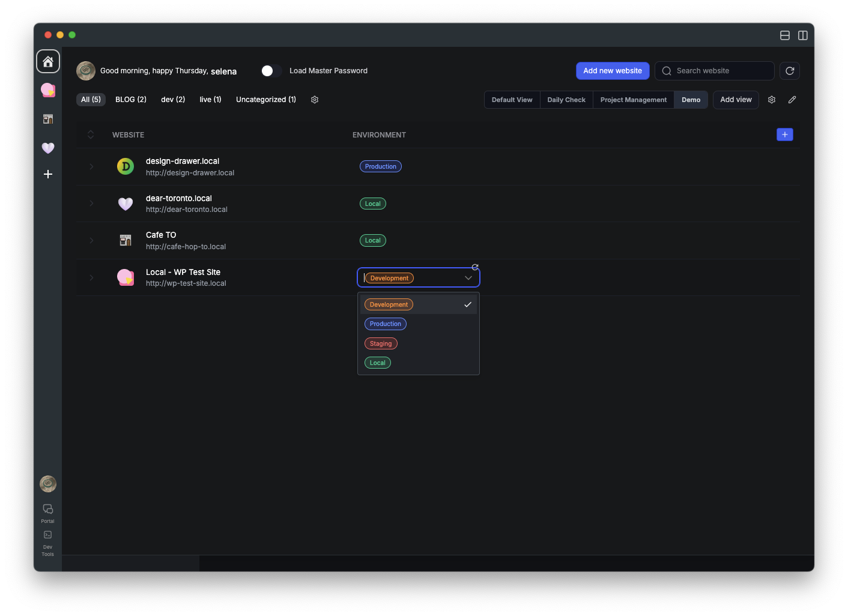Collapse the Development environment dropdown

(x=468, y=278)
